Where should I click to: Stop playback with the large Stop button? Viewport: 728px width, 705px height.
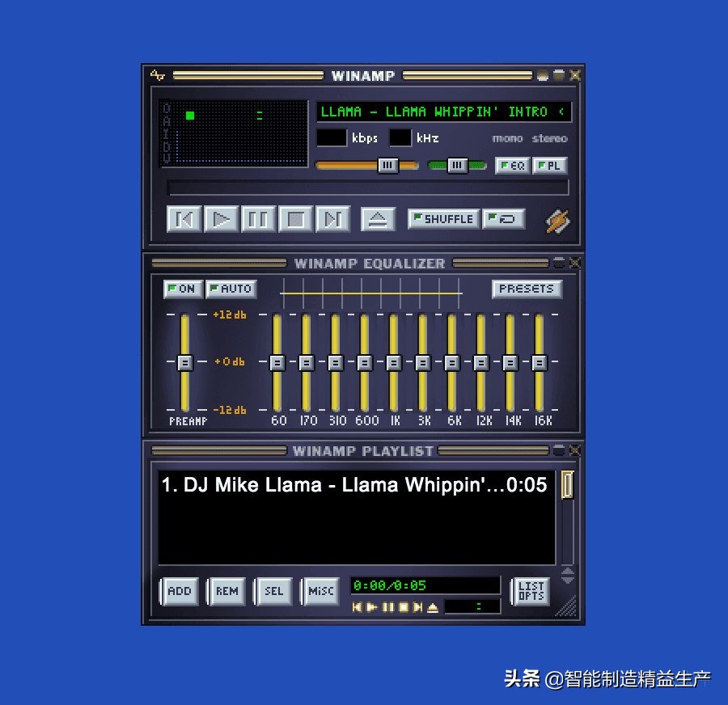pos(295,218)
